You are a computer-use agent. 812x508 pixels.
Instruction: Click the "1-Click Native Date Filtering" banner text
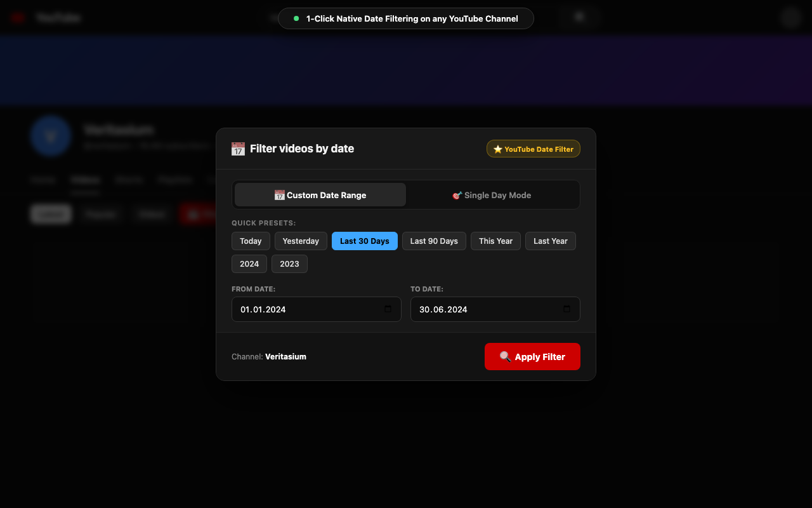point(412,18)
